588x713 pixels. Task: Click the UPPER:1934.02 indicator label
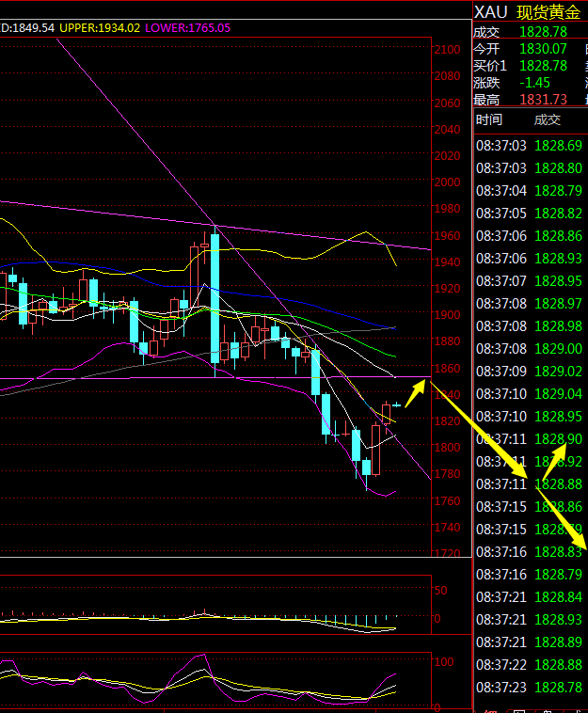click(x=100, y=28)
